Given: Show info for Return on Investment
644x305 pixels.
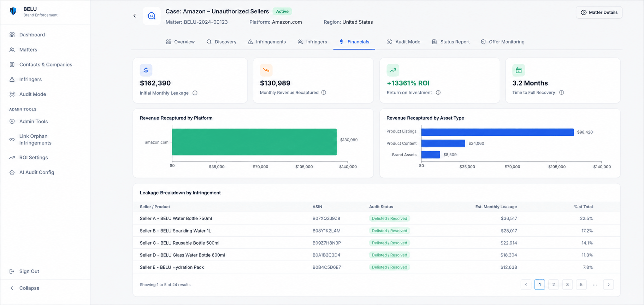Looking at the screenshot, I should click(438, 93).
